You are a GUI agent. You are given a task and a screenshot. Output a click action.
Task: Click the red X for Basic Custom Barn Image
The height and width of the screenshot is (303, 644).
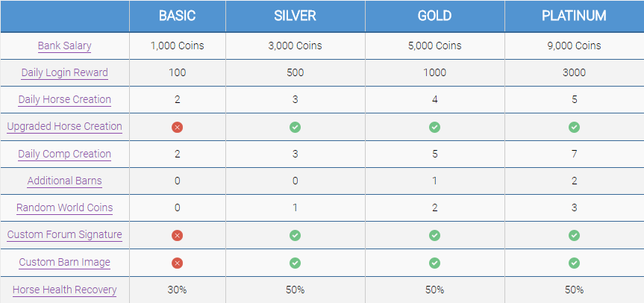(x=177, y=263)
